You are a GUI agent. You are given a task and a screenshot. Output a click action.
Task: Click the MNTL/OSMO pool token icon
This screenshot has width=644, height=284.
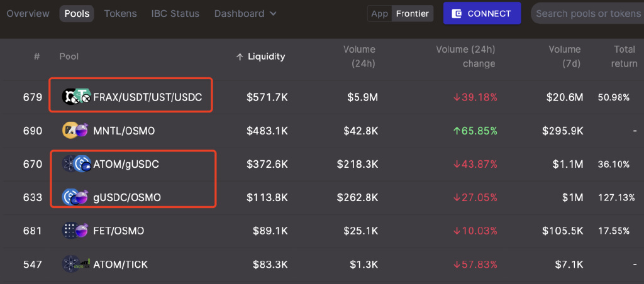(75, 131)
